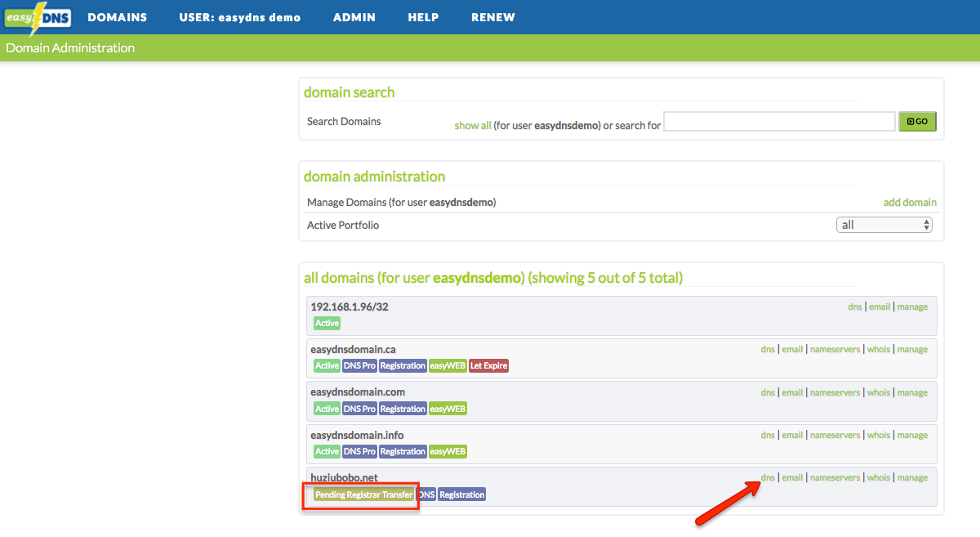Focus the domain search input field
The height and width of the screenshot is (537, 980).
point(780,122)
